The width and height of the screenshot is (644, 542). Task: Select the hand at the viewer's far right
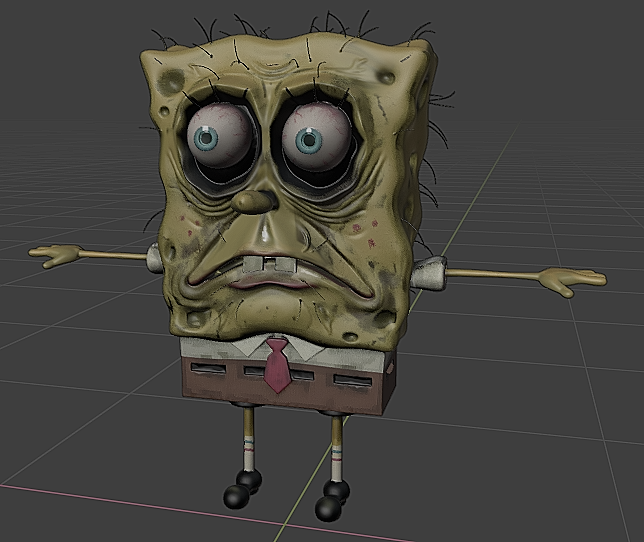pos(573,281)
